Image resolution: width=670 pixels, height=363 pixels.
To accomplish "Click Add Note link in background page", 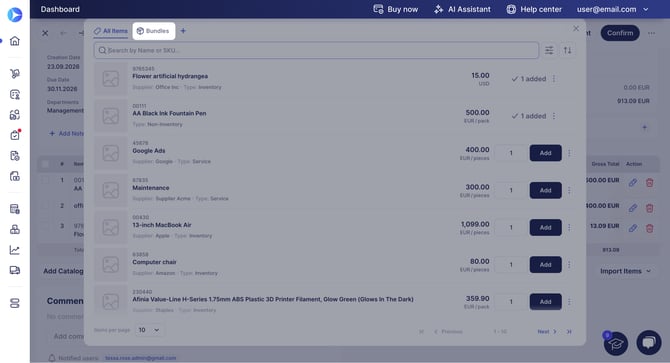I will [66, 133].
